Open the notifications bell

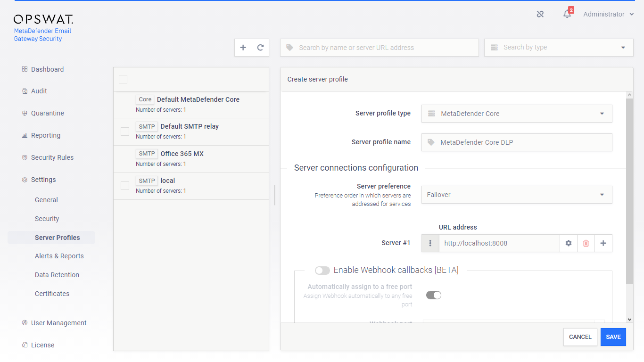click(x=567, y=14)
